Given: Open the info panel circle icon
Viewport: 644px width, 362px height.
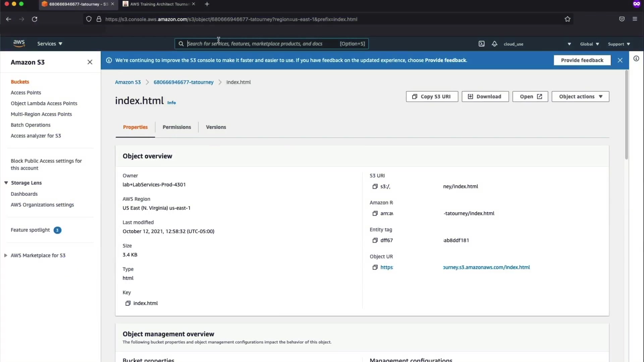Looking at the screenshot, I should point(636,59).
